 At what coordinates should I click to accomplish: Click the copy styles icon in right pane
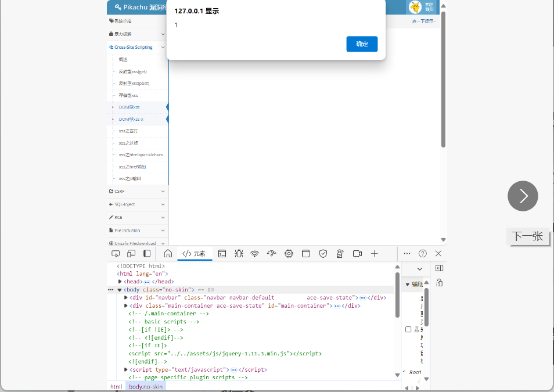coord(439,283)
